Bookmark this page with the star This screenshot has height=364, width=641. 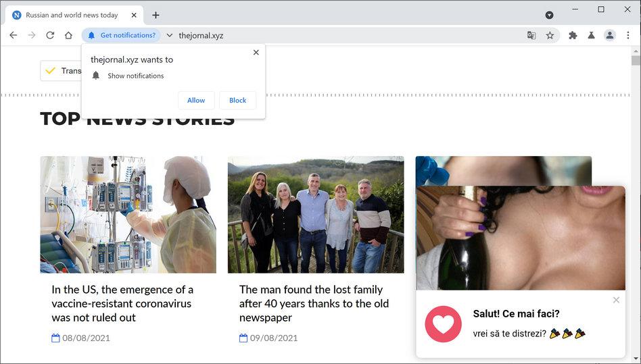coord(550,36)
